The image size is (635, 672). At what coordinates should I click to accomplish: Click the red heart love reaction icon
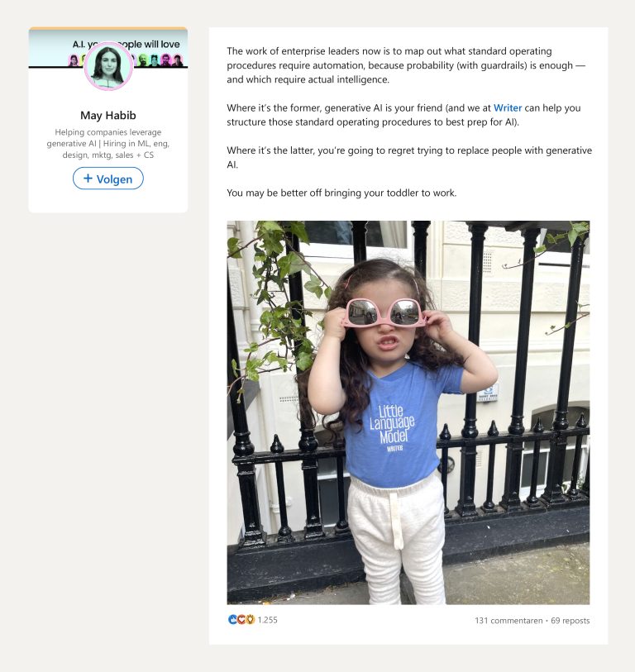[241, 619]
